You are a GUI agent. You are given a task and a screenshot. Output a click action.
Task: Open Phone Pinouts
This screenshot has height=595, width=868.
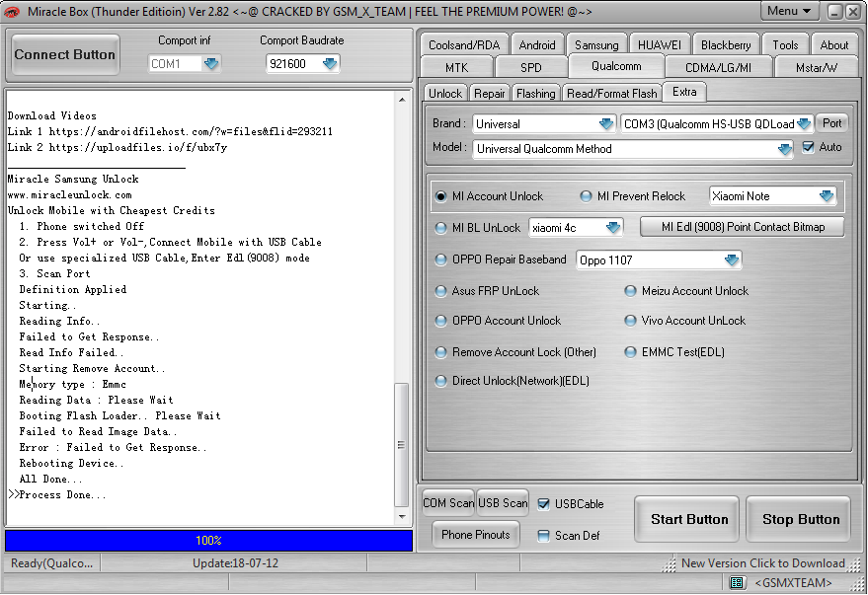pyautogui.click(x=476, y=535)
